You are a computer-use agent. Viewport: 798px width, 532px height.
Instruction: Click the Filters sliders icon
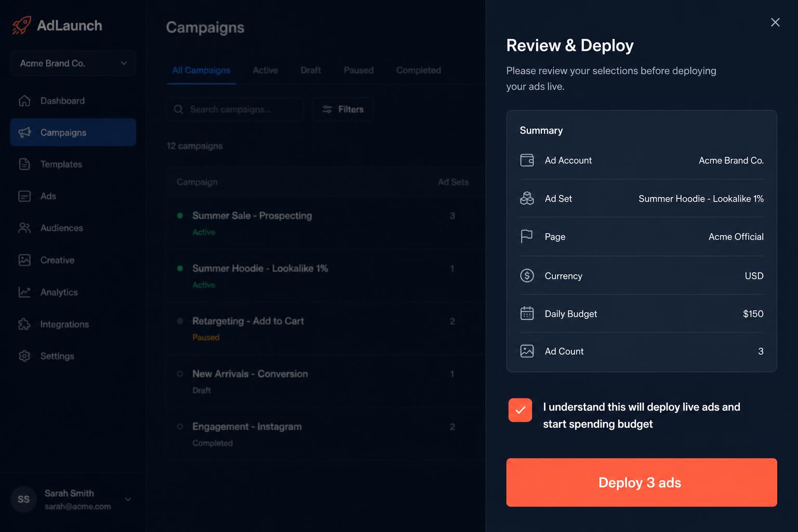327,109
